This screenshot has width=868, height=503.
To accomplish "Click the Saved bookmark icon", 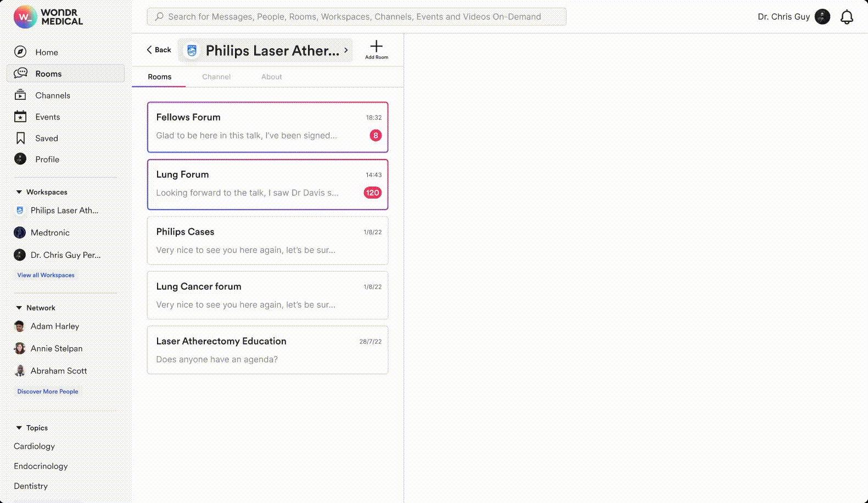I will [x=20, y=138].
